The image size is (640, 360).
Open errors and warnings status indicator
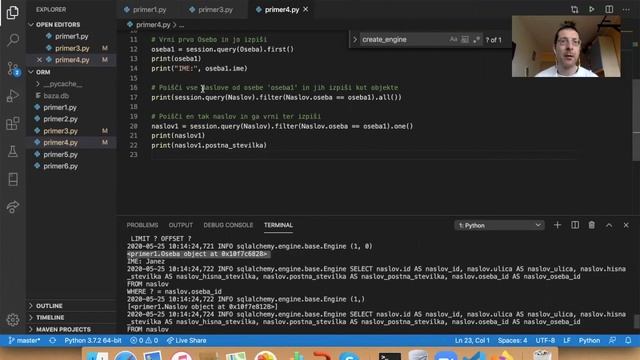click(x=144, y=340)
